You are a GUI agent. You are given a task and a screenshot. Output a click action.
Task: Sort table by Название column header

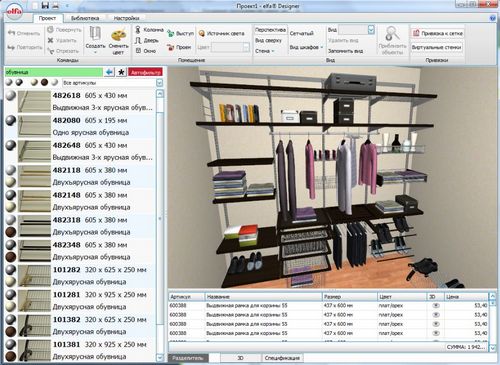[263, 296]
